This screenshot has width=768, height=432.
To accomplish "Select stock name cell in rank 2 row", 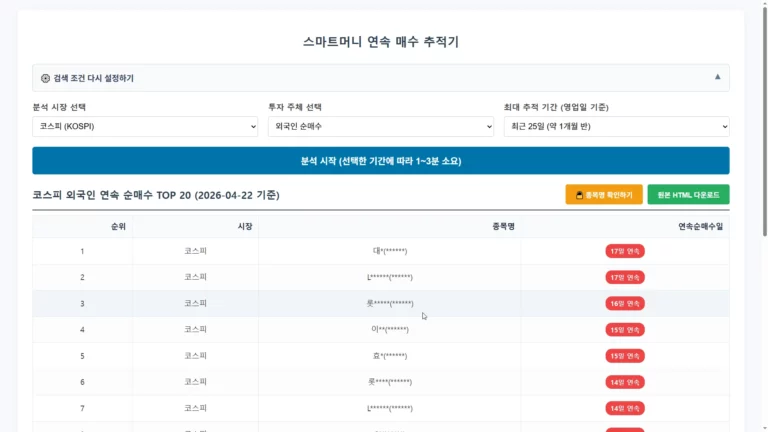I will pos(390,277).
